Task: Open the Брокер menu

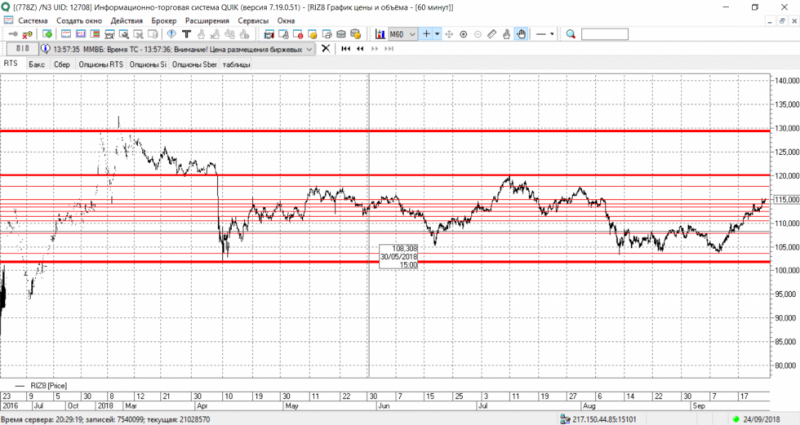Action: [x=164, y=21]
